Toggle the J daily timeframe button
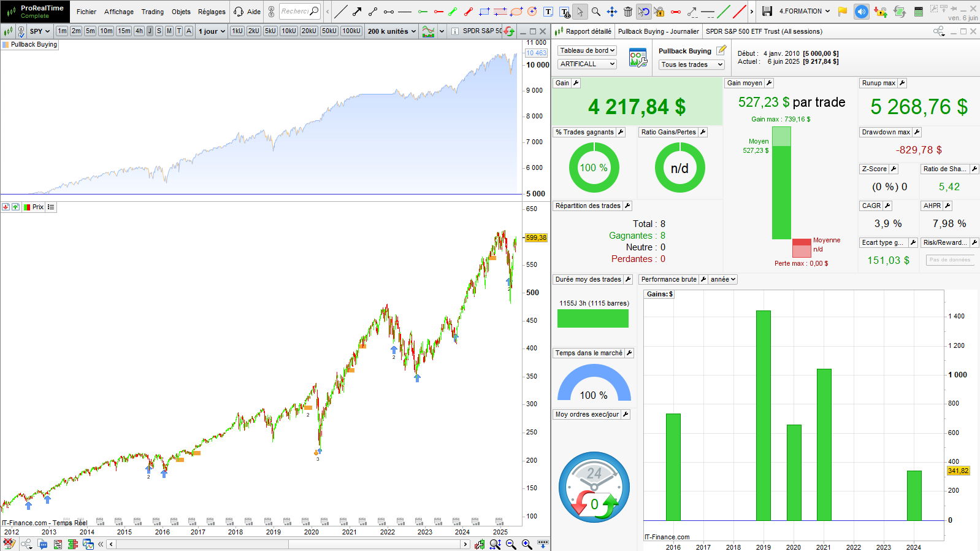The width and height of the screenshot is (980, 551). [150, 31]
